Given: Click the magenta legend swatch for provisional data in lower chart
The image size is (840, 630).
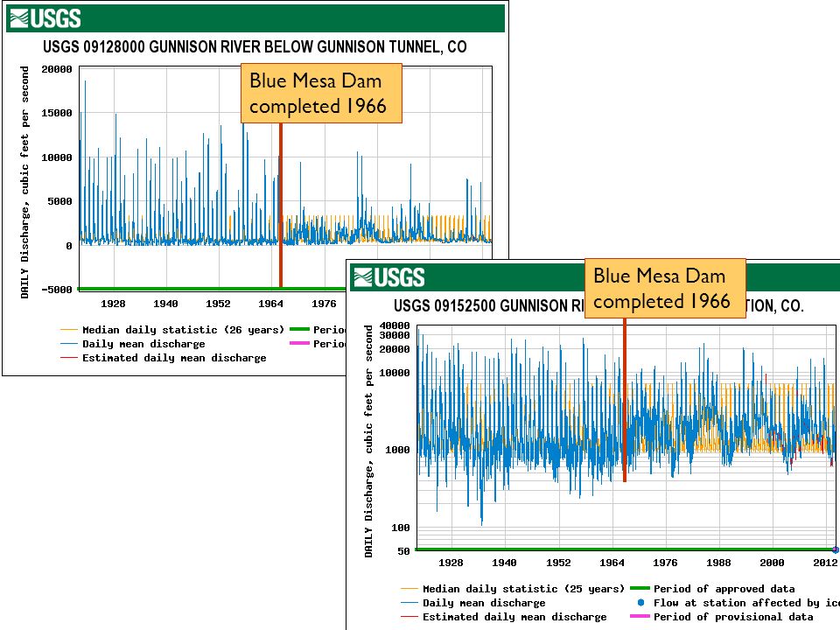Looking at the screenshot, I should [640, 616].
